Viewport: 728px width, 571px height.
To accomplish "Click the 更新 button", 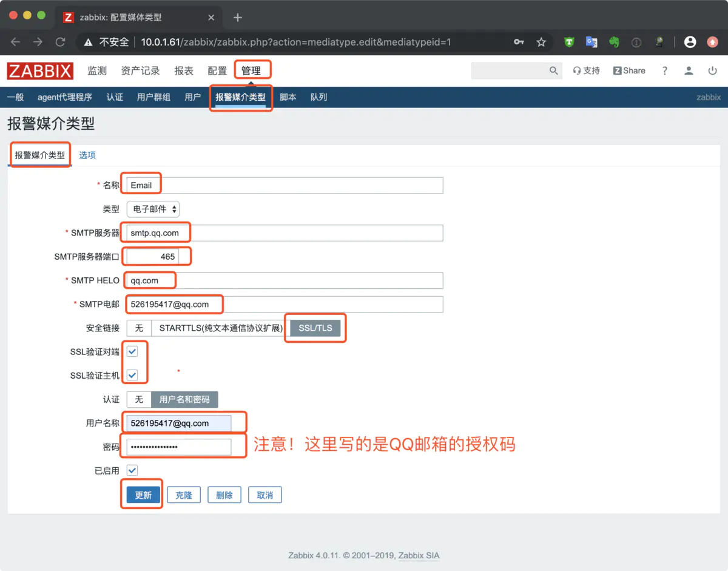I will point(143,495).
